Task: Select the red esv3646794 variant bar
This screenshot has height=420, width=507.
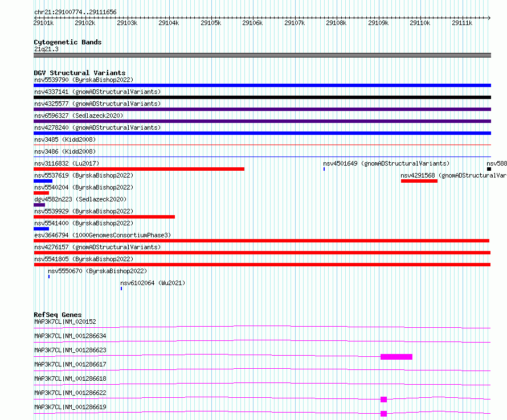Action: tap(261, 241)
